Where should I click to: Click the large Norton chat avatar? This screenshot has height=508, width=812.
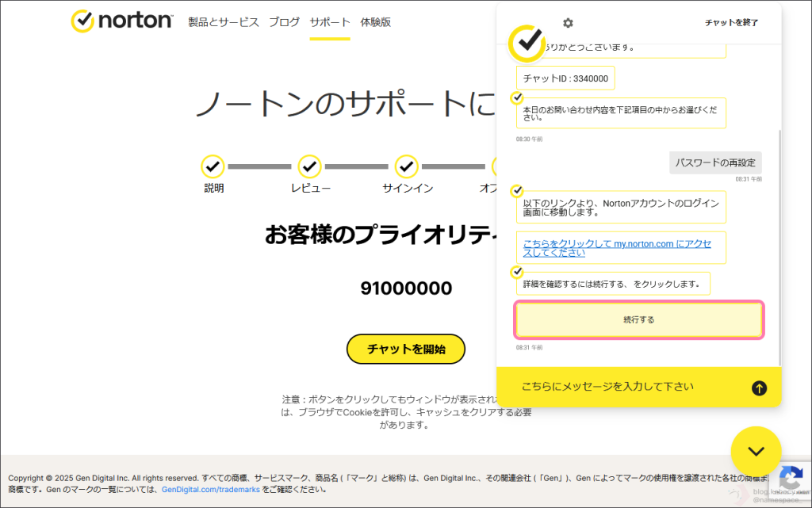[527, 42]
